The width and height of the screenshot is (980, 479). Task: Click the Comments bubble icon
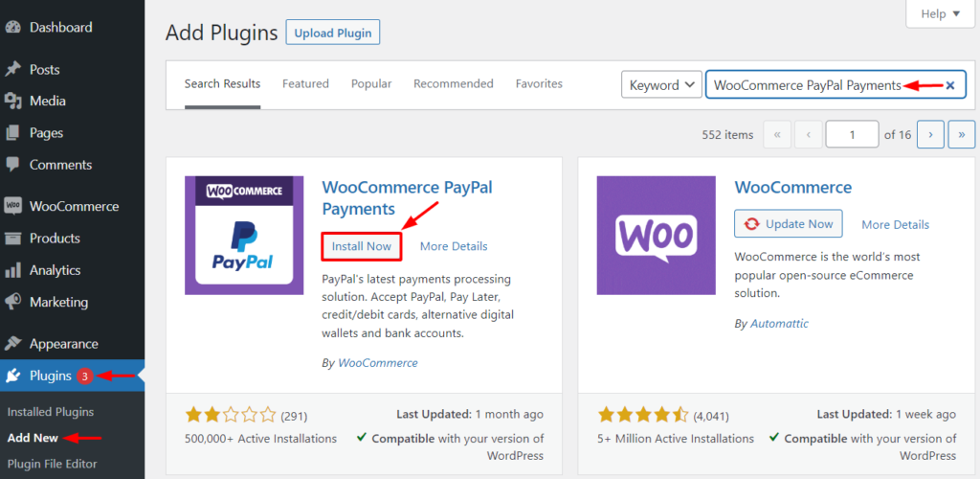point(12,165)
